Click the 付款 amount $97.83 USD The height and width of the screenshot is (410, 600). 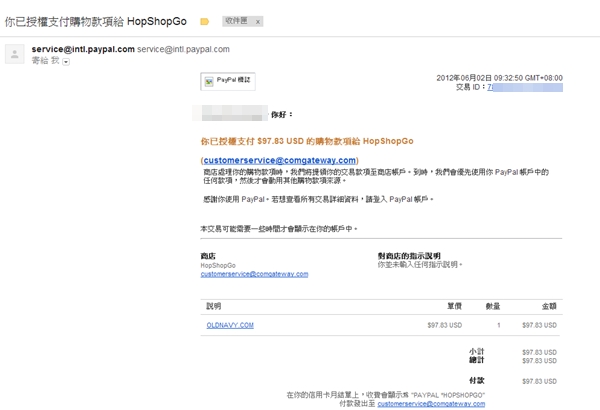[x=539, y=381]
